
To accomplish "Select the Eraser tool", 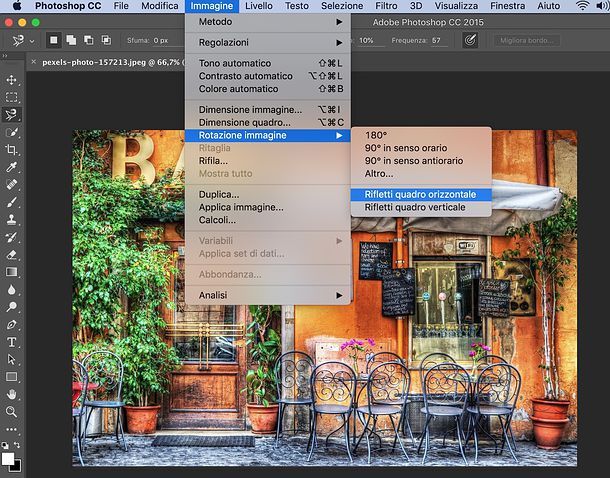I will click(x=11, y=254).
